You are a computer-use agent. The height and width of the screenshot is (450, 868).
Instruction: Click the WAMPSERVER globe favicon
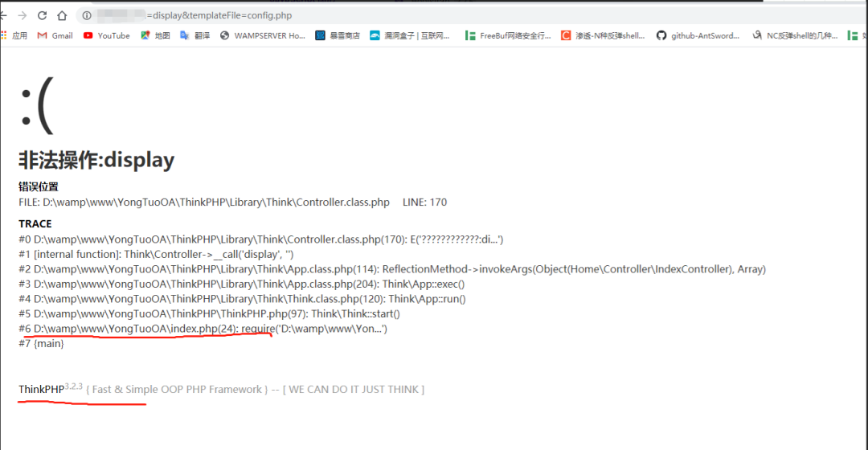pos(225,35)
